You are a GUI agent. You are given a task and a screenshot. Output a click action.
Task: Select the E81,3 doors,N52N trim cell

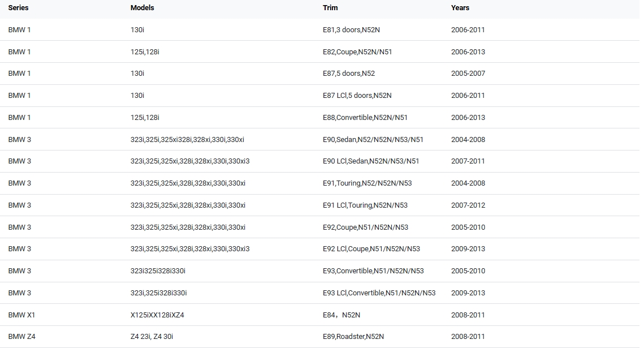355,30
